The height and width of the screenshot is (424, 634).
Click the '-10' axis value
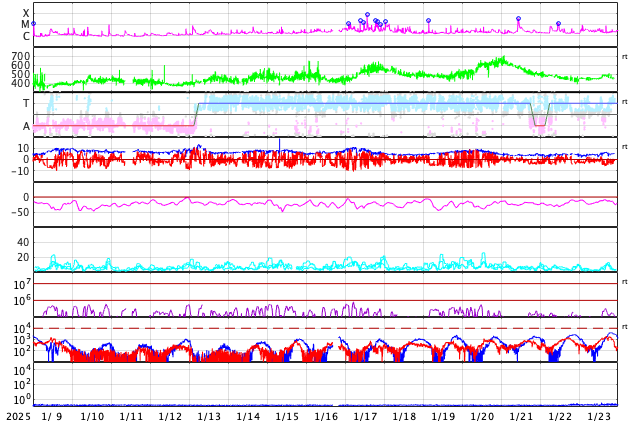pyautogui.click(x=21, y=171)
